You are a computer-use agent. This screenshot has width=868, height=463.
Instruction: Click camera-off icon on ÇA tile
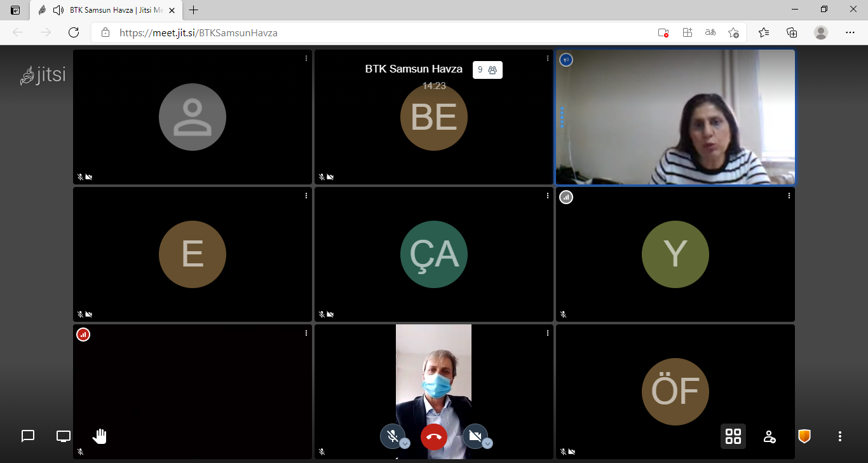(330, 314)
